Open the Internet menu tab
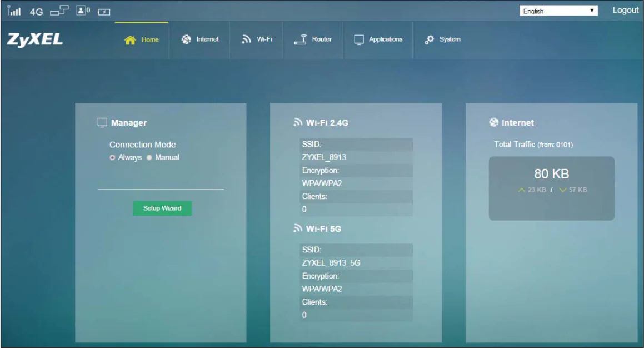The image size is (644, 348). point(200,39)
